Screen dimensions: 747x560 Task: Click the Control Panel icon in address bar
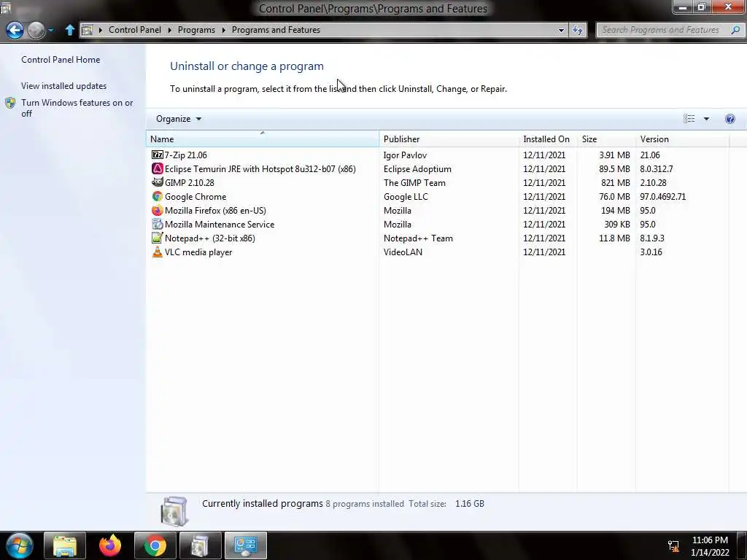[87, 30]
